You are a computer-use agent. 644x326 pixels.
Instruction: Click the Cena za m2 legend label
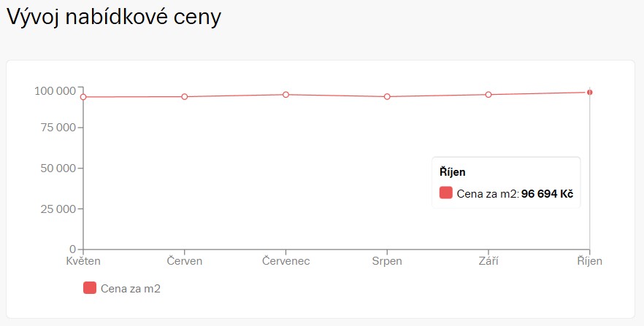pos(130,289)
